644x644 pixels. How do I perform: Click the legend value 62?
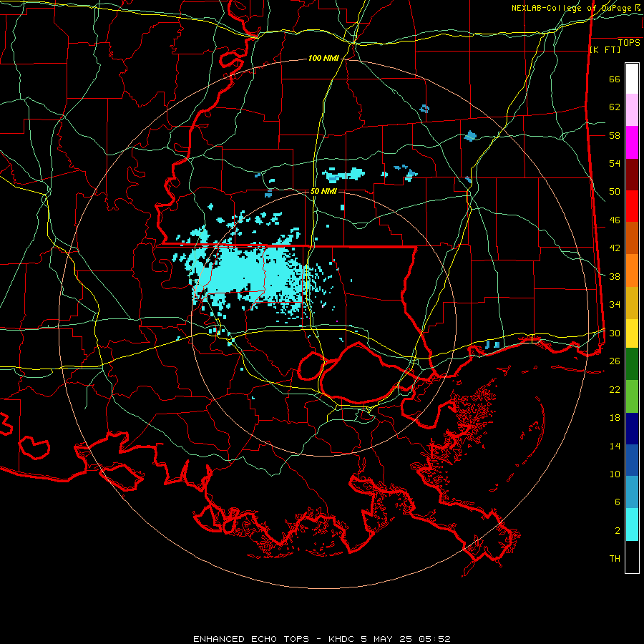click(615, 107)
